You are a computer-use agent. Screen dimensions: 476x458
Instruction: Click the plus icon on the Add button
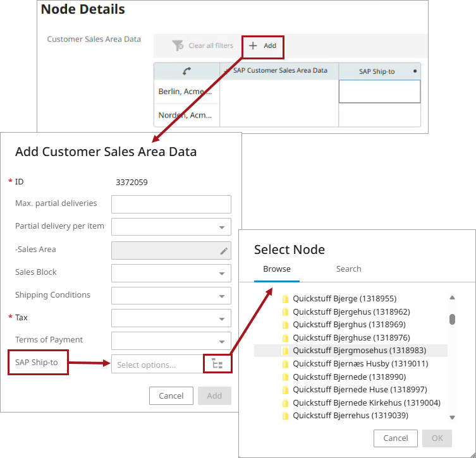pyautogui.click(x=253, y=45)
